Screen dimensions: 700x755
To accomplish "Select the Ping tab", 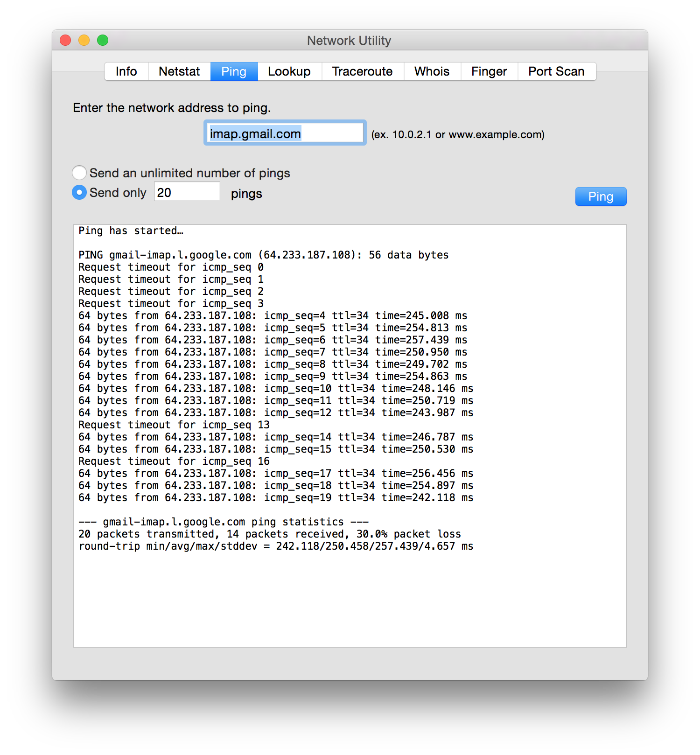I will click(234, 71).
